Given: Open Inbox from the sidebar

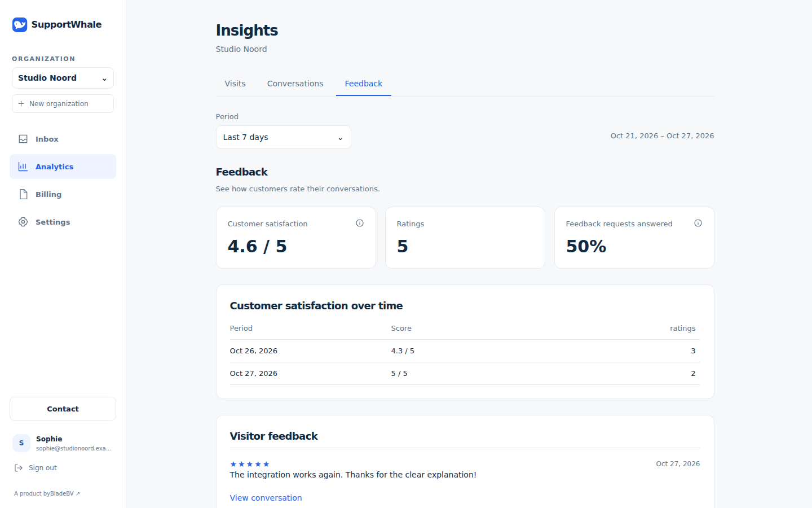Looking at the screenshot, I should pyautogui.click(x=63, y=139).
